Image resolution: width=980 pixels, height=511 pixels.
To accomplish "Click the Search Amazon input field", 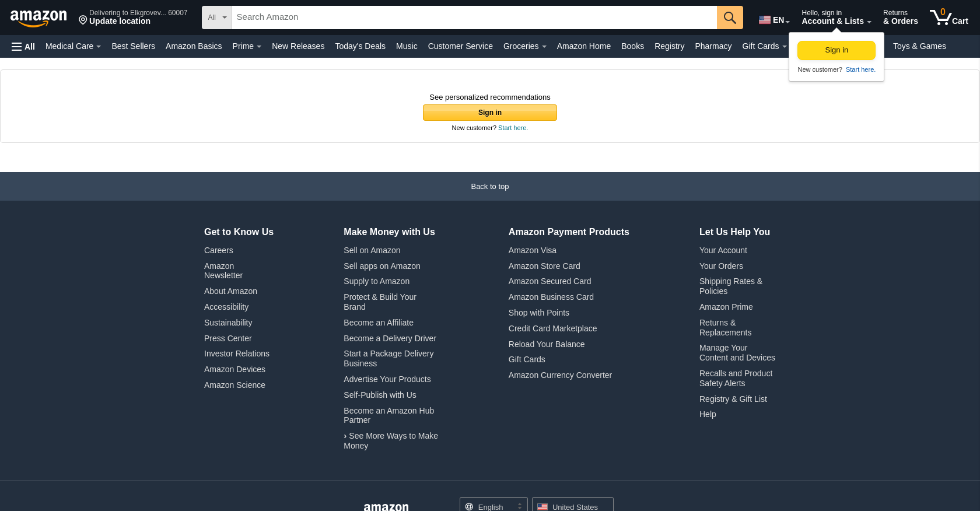I will click(x=474, y=17).
